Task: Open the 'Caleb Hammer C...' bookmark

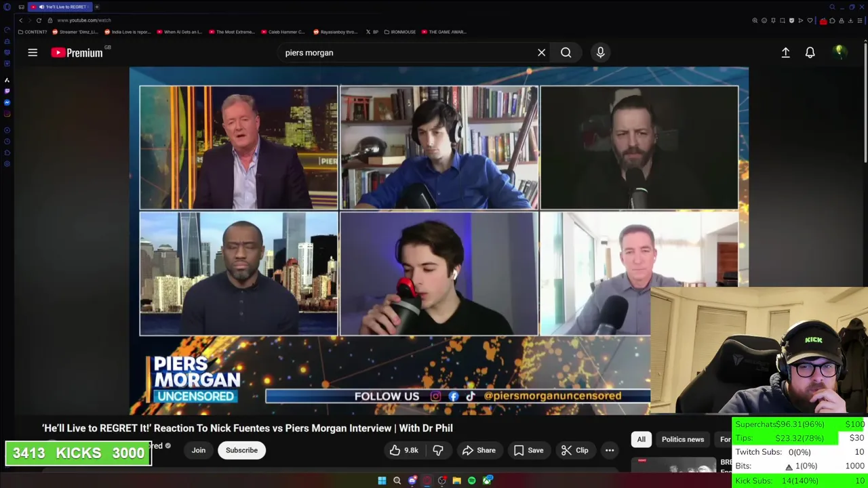Action: pyautogui.click(x=284, y=32)
